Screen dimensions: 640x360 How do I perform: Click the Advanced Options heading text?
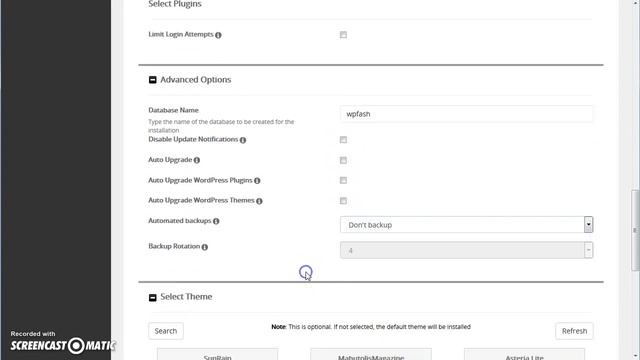point(196,80)
